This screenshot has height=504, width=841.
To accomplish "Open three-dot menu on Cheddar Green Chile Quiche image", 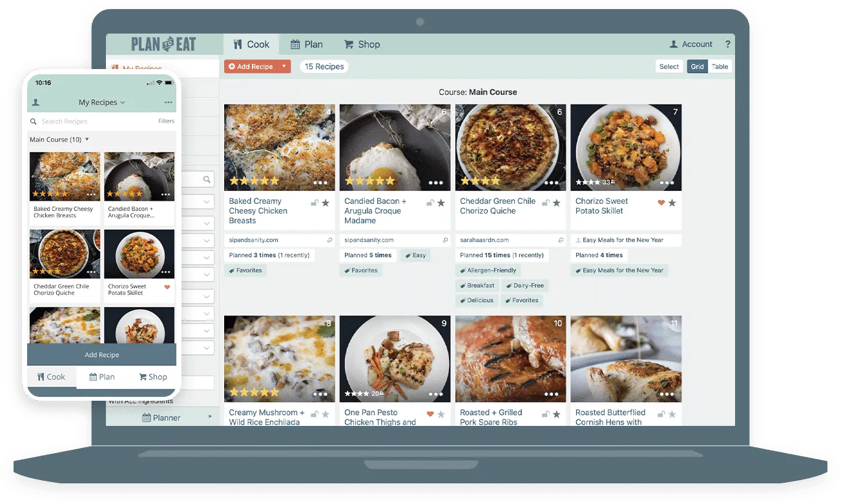I will (x=551, y=183).
